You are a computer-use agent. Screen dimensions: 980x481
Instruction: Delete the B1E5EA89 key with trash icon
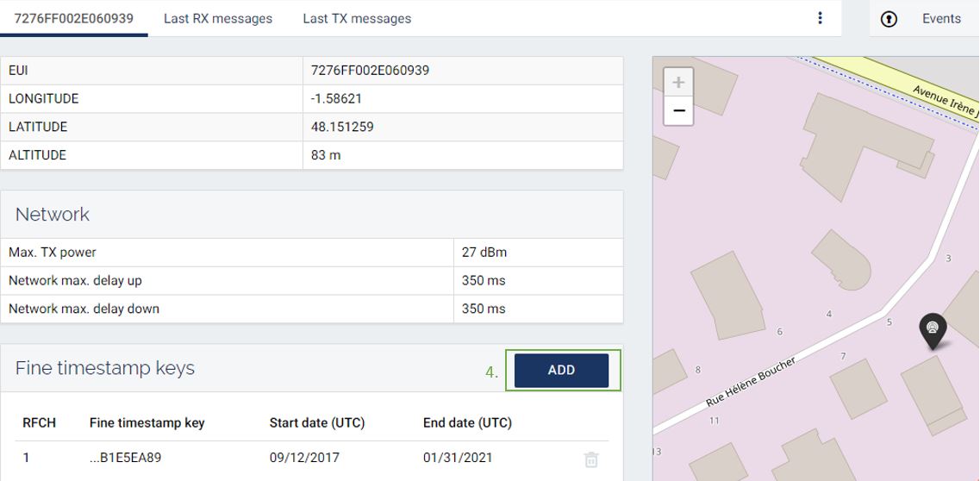coord(591,459)
